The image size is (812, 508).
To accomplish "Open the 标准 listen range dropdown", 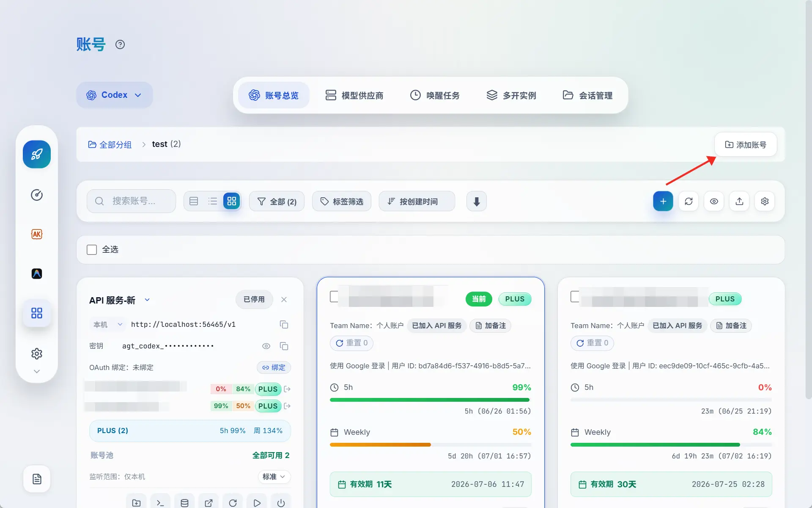I will [x=274, y=477].
